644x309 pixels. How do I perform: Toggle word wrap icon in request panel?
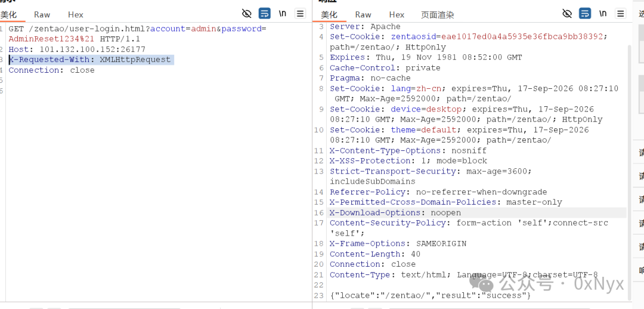[x=265, y=14]
